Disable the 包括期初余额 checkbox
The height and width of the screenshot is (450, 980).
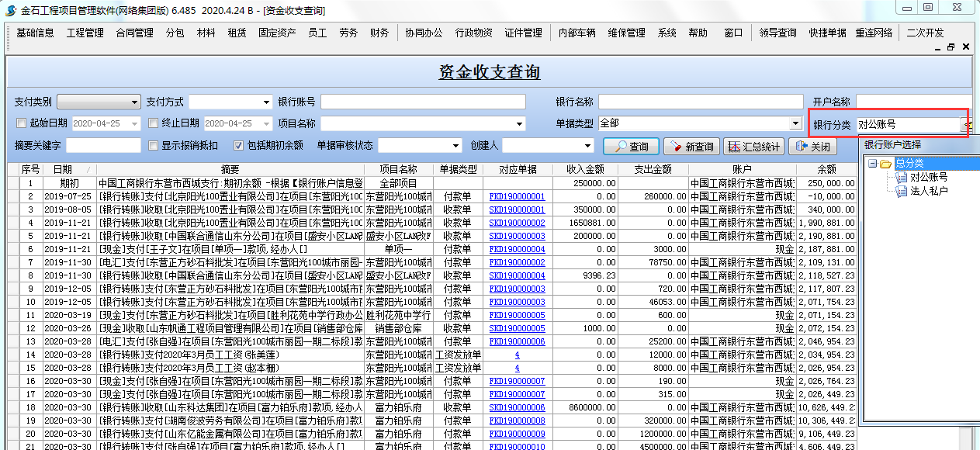click(x=239, y=145)
